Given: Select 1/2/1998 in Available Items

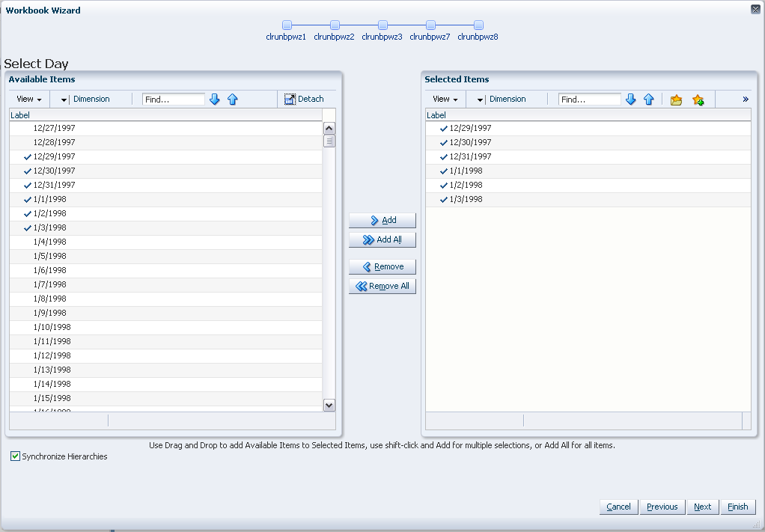Looking at the screenshot, I should click(166, 213).
